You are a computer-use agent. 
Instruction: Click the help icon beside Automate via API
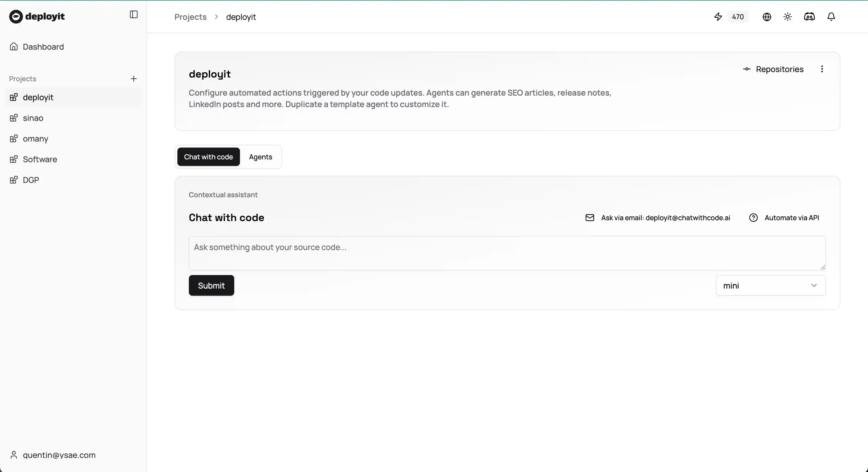coord(754,217)
